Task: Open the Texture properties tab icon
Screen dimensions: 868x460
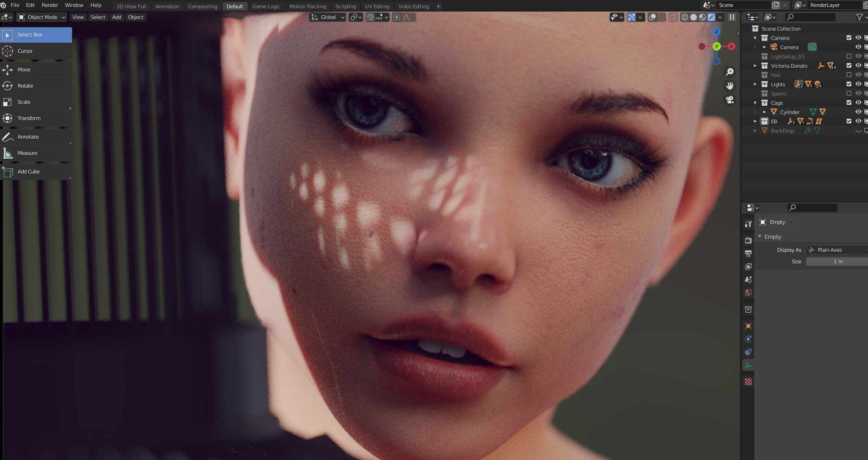Action: [748, 382]
